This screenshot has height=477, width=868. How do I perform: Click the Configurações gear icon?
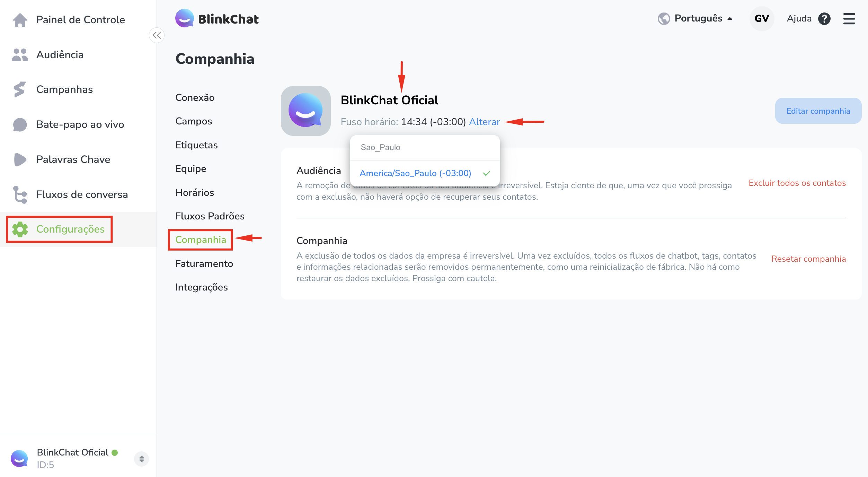coord(20,229)
